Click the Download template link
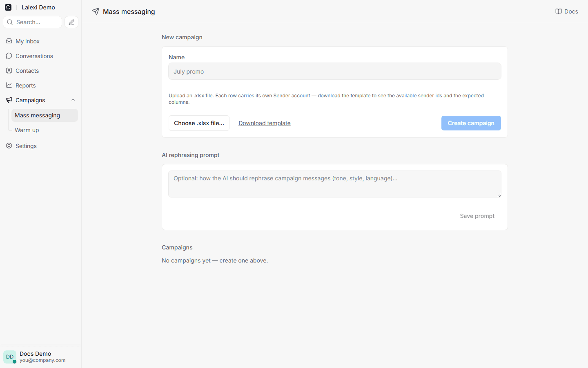The width and height of the screenshot is (588, 368). pos(265,123)
